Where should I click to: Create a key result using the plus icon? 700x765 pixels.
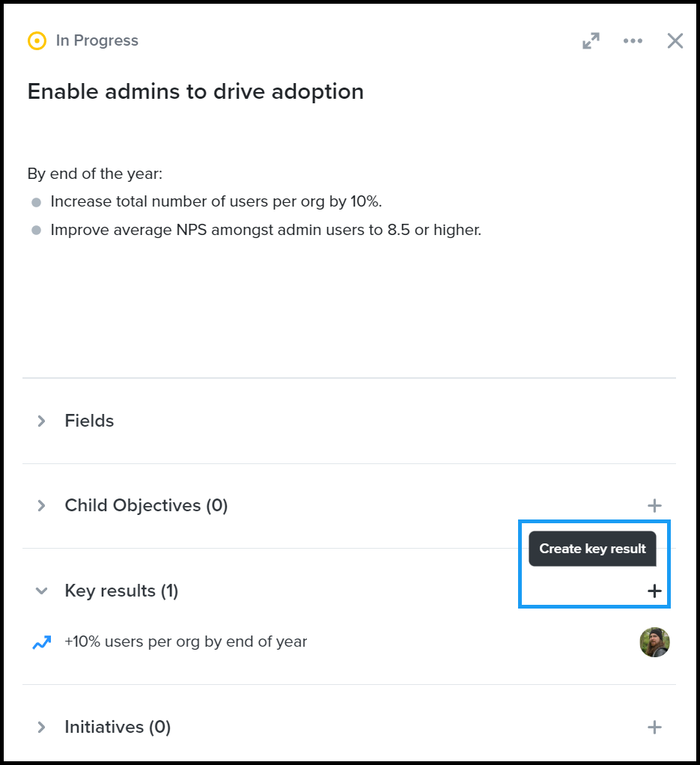click(x=654, y=591)
